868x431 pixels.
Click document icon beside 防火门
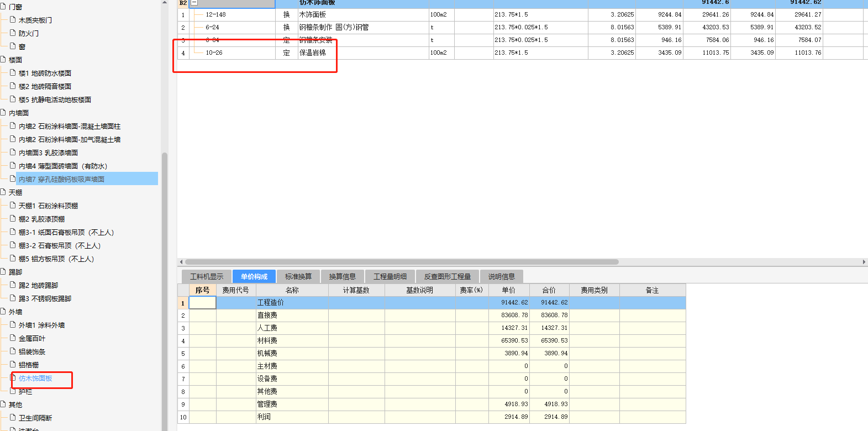(13, 33)
